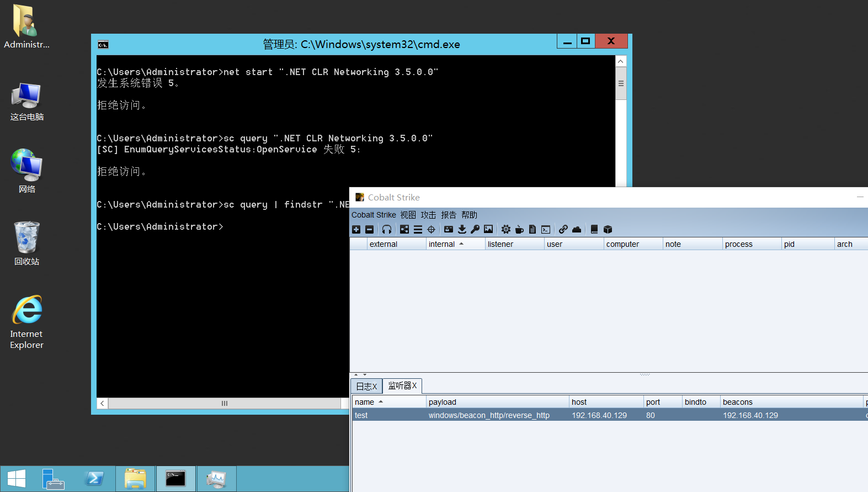
Task: Expand panel using split pane down arrow
Action: tap(365, 375)
